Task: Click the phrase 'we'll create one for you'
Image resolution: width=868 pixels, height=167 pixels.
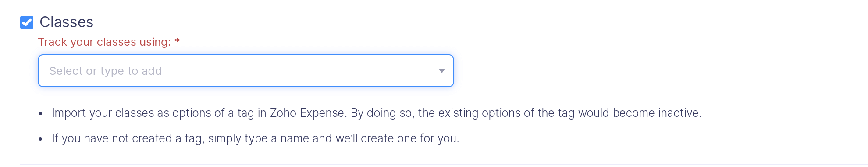Action: pyautogui.click(x=396, y=138)
